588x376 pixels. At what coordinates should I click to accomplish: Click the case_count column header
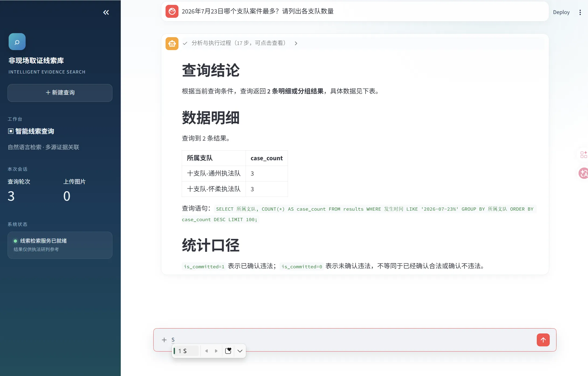pyautogui.click(x=267, y=158)
